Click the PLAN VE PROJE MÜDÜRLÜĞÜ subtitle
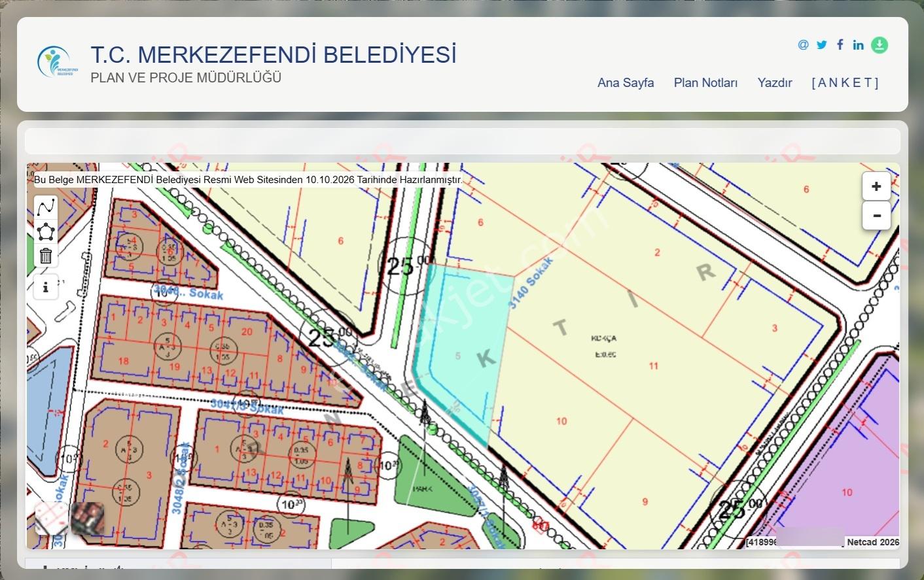The image size is (924, 580). coord(186,78)
